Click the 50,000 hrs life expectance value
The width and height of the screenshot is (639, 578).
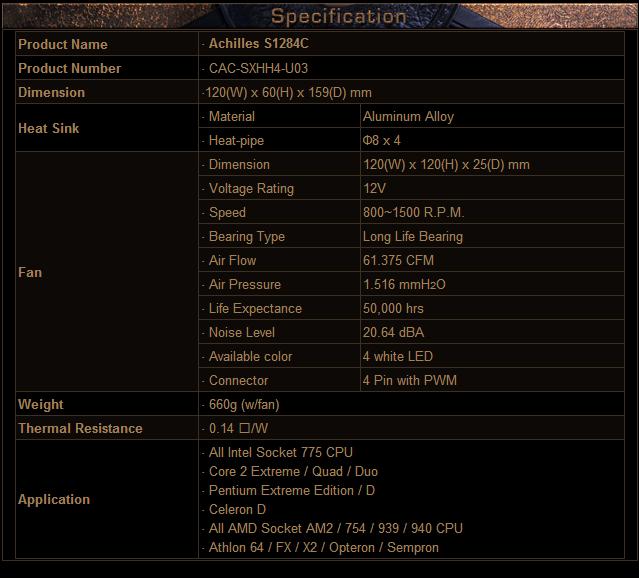coord(393,308)
